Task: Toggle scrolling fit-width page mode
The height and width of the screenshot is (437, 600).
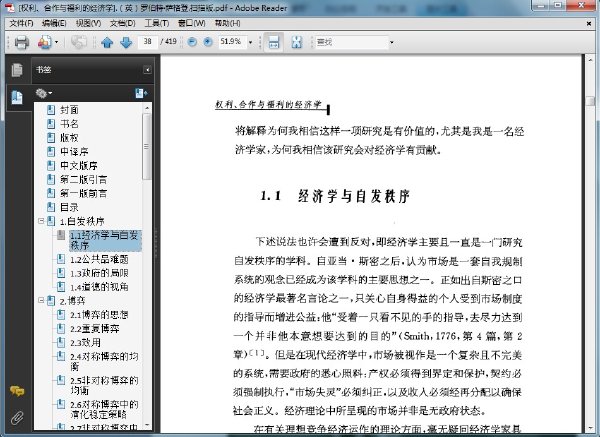Action: (274, 42)
